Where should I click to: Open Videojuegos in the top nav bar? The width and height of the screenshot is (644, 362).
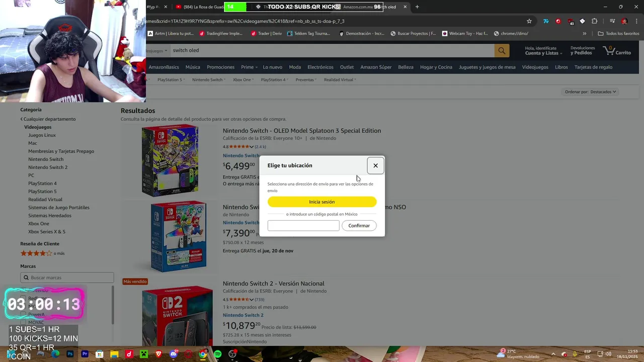pyautogui.click(x=535, y=67)
